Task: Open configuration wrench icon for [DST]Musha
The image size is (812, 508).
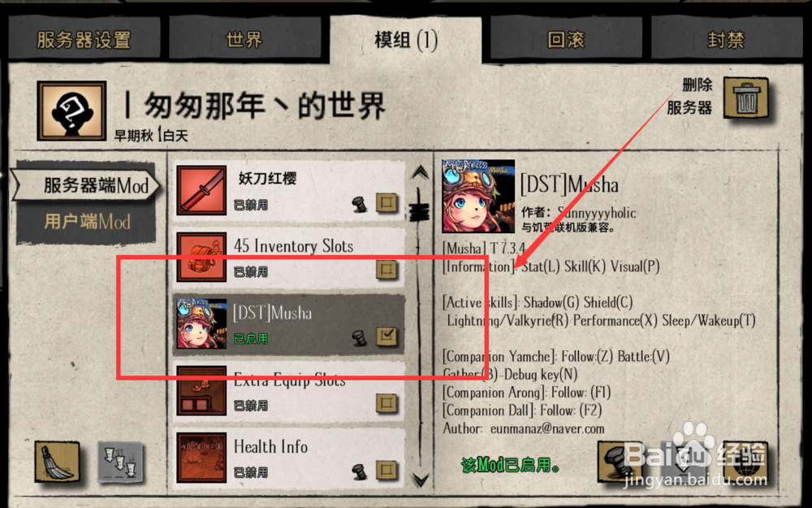Action: pos(359,337)
